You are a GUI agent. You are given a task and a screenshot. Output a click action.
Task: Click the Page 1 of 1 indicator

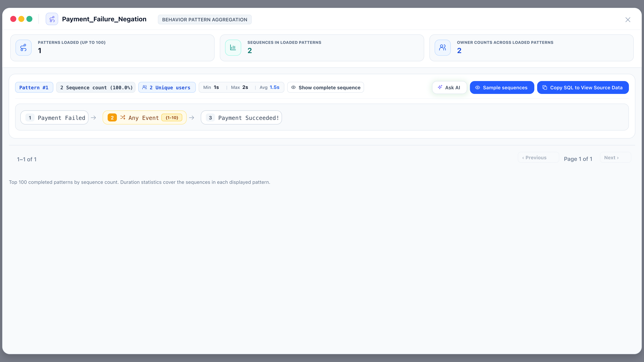[578, 159]
